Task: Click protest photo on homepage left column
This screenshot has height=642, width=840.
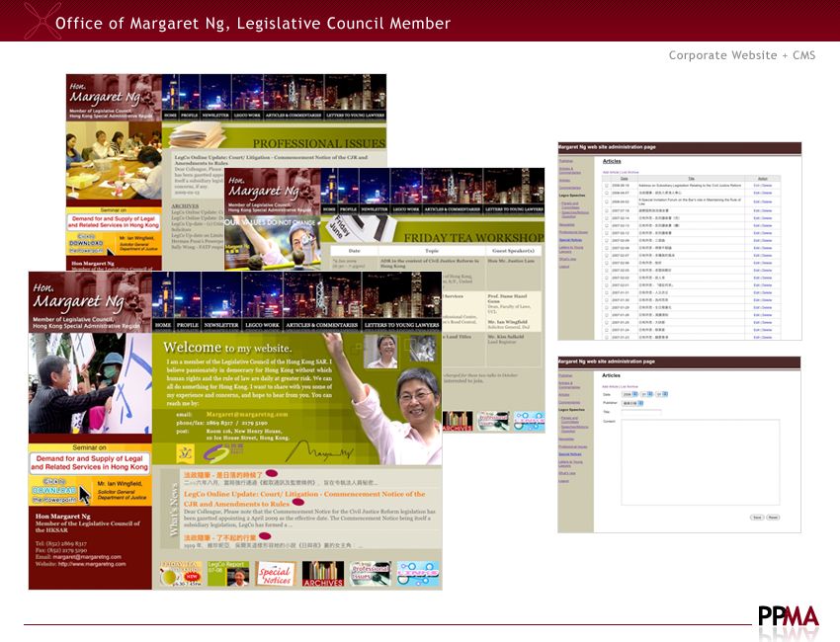Action: click(90, 383)
